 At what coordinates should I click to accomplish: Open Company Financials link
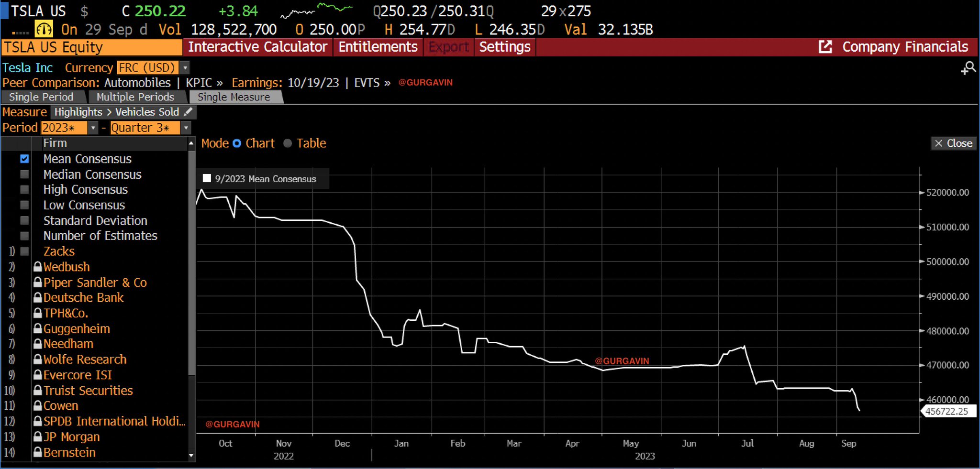(905, 47)
